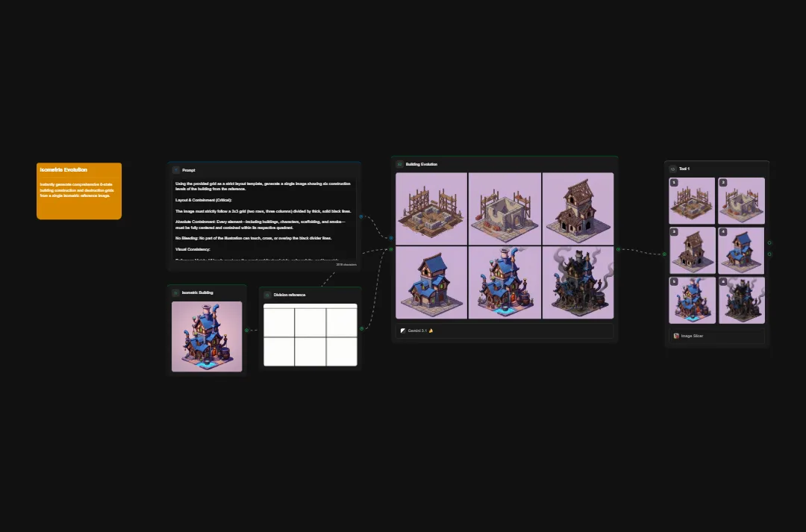Select slice thumbnail numbered 1 in Tool 1
Image resolution: width=806 pixels, height=532 pixels.
[691, 201]
